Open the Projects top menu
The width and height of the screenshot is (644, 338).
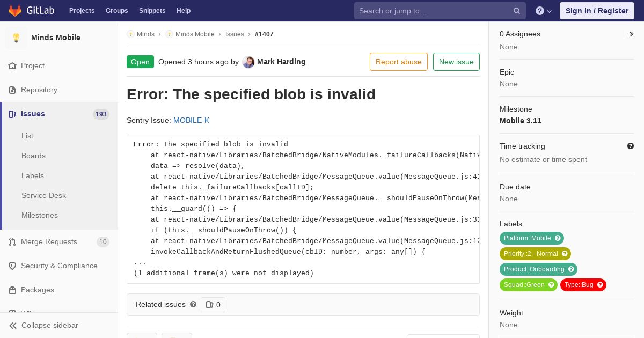coord(82,11)
